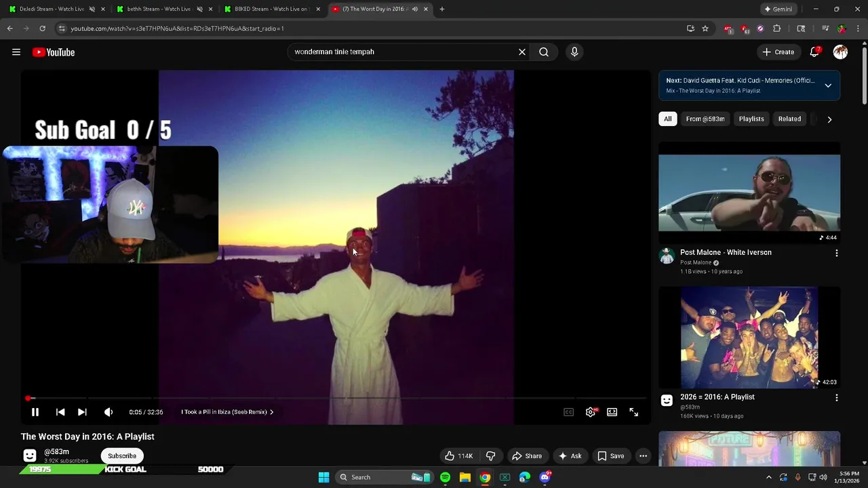Viewport: 868px width, 488px height.
Task: Open the account avatar menu
Action: pos(840,52)
